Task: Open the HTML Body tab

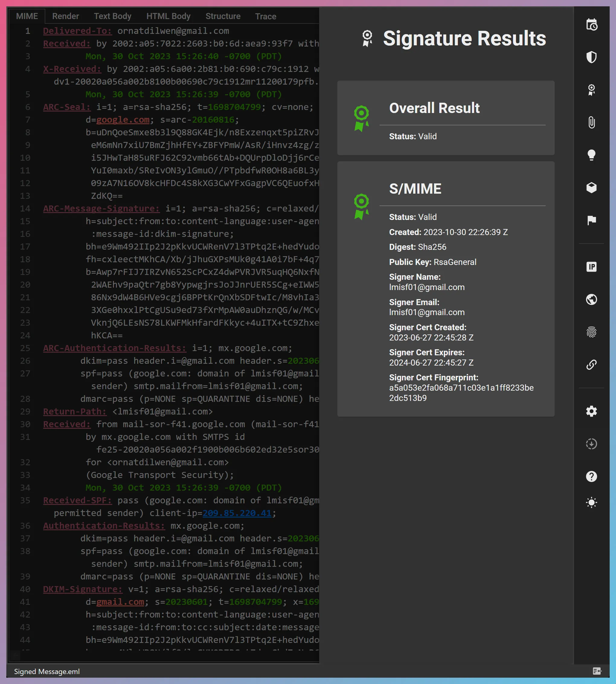Action: [168, 16]
